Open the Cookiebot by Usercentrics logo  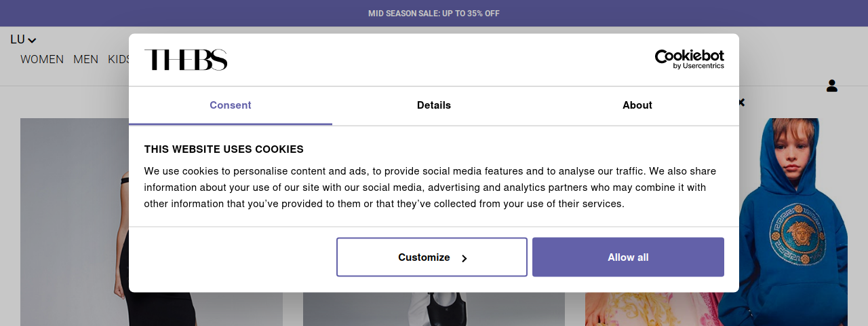(x=689, y=59)
